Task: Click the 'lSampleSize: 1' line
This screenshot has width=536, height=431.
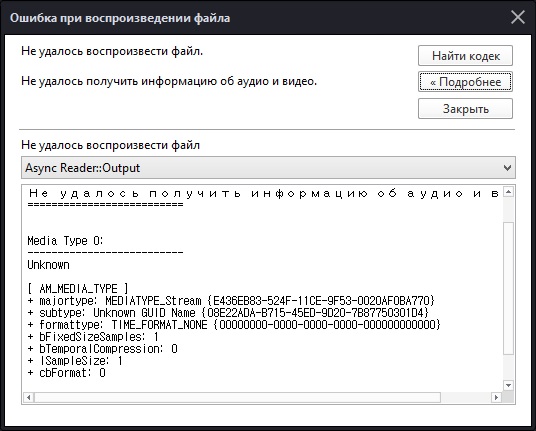Action: 75,361
